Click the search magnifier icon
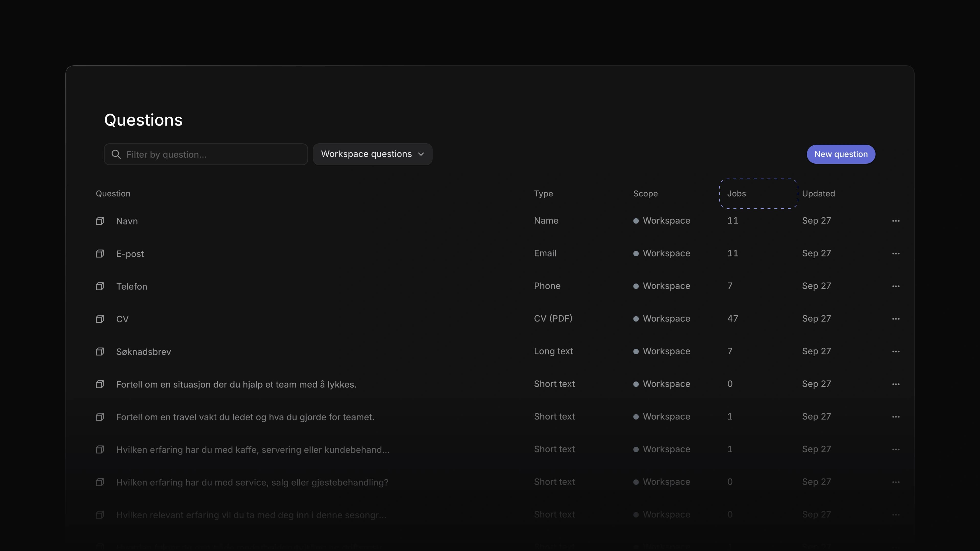980x551 pixels. coord(116,154)
